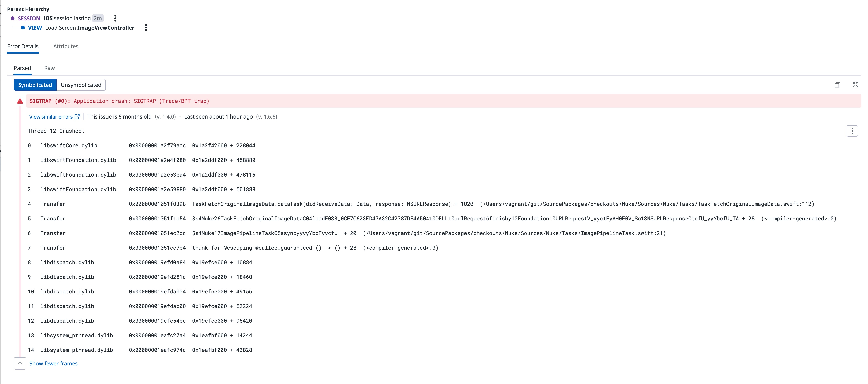Viewport: 868px width, 384px height.
Task: Select the Error Details tab
Action: click(23, 46)
